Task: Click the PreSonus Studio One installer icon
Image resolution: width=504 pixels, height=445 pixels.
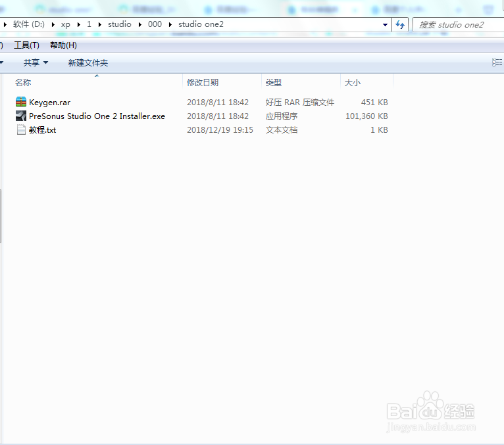Action: (x=21, y=116)
